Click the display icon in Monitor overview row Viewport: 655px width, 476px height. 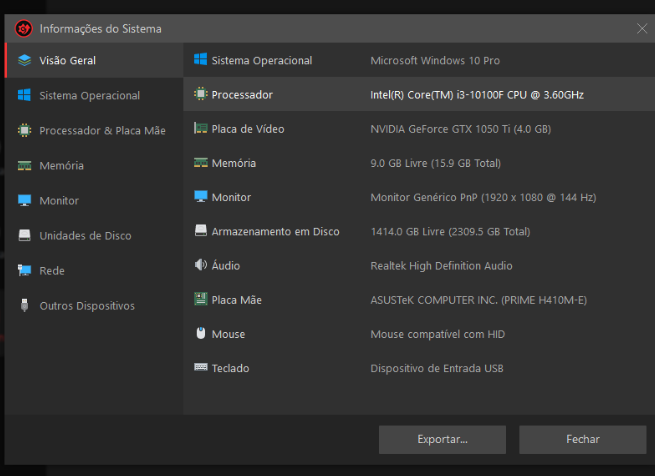tap(201, 196)
